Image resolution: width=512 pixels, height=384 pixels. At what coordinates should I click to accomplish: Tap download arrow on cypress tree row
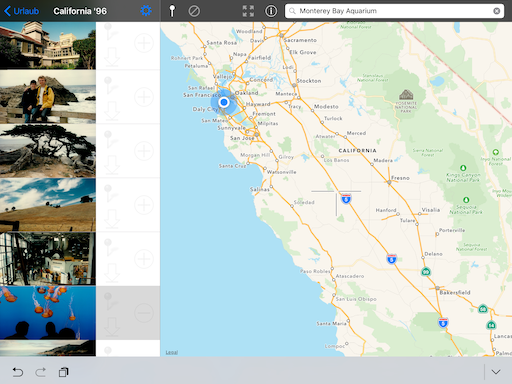pyautogui.click(x=112, y=165)
